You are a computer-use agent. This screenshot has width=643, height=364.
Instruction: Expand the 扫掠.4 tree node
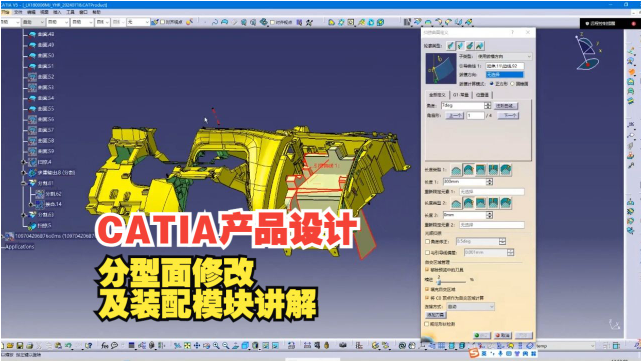click(24, 162)
